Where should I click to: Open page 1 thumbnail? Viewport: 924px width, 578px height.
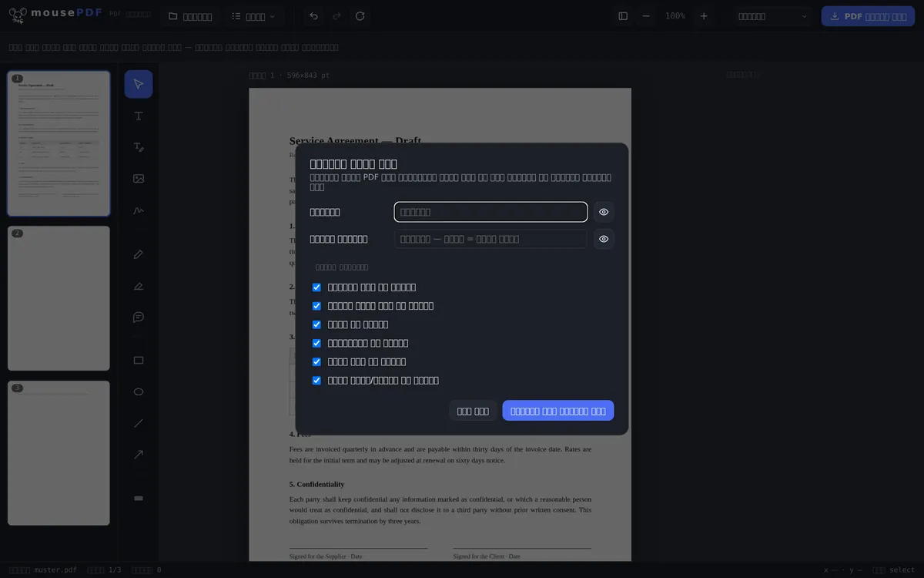(x=59, y=143)
